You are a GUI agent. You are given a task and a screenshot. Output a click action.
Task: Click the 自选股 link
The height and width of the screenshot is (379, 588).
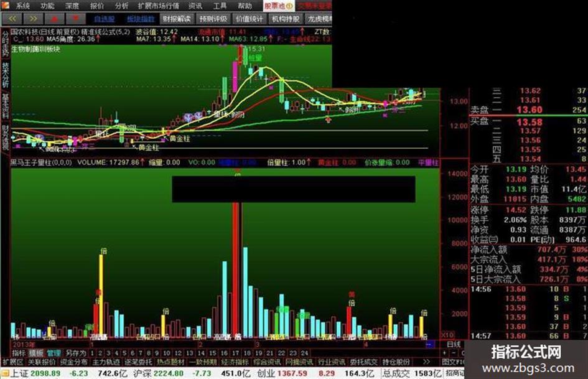coord(104,19)
